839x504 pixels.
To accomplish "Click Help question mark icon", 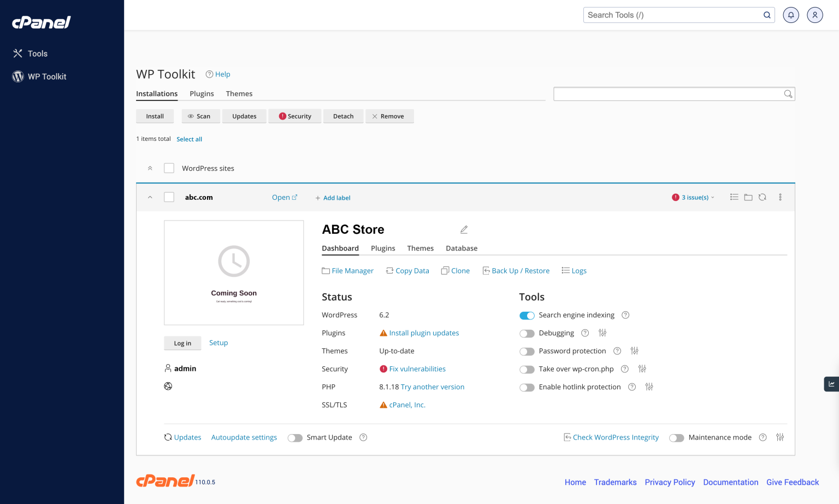I will click(209, 74).
